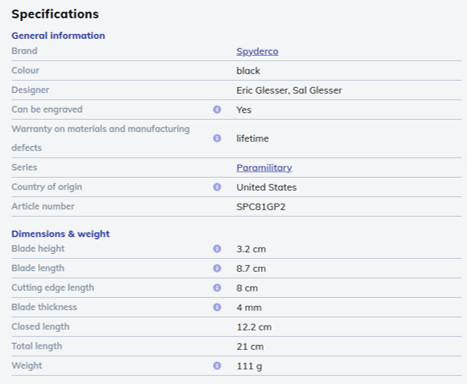
Task: Open the Spyderco brand link
Action: (x=257, y=51)
